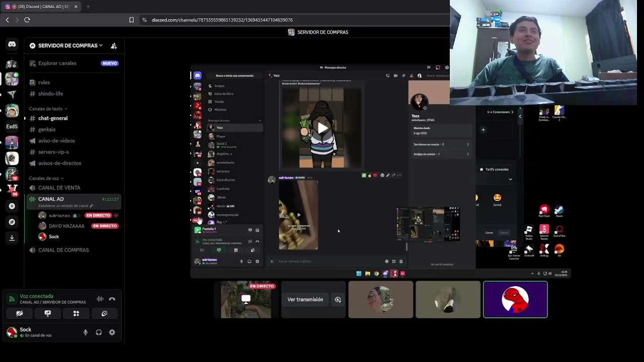
Task: Reload the browser page
Action: coord(27,20)
